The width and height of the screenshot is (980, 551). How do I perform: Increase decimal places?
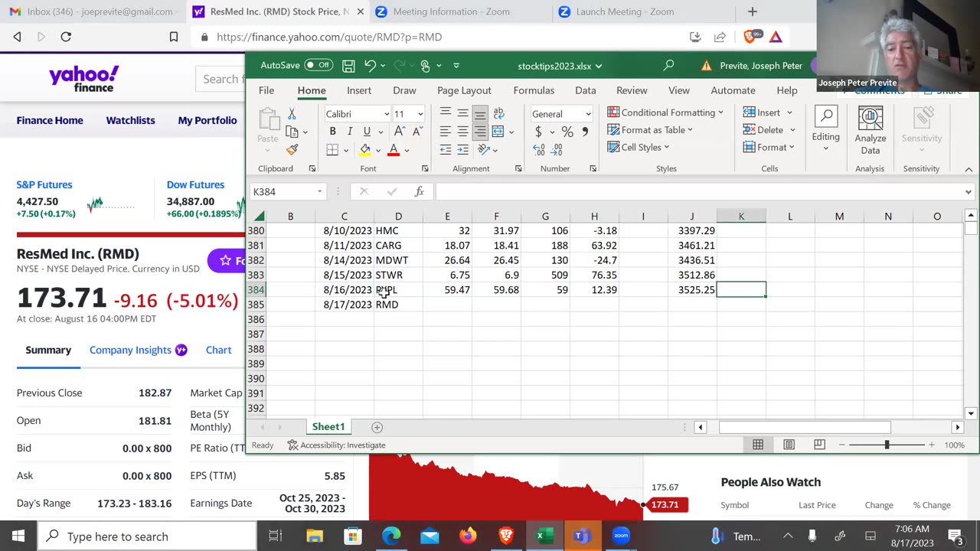tap(538, 150)
